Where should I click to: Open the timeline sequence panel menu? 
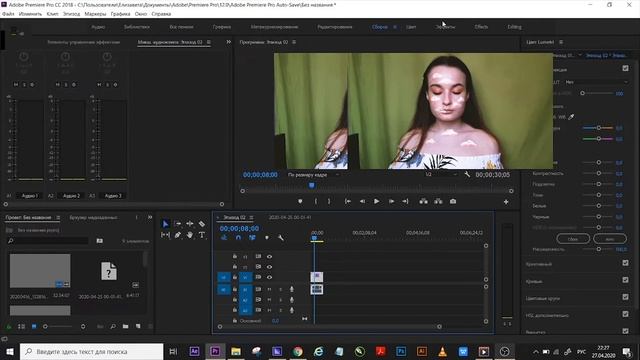[x=251, y=218]
